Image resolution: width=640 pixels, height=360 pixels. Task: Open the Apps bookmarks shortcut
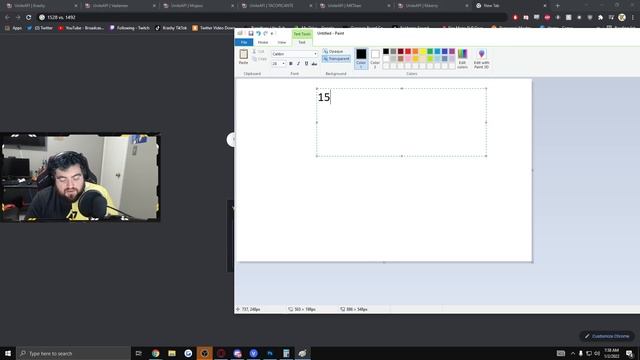(13, 28)
